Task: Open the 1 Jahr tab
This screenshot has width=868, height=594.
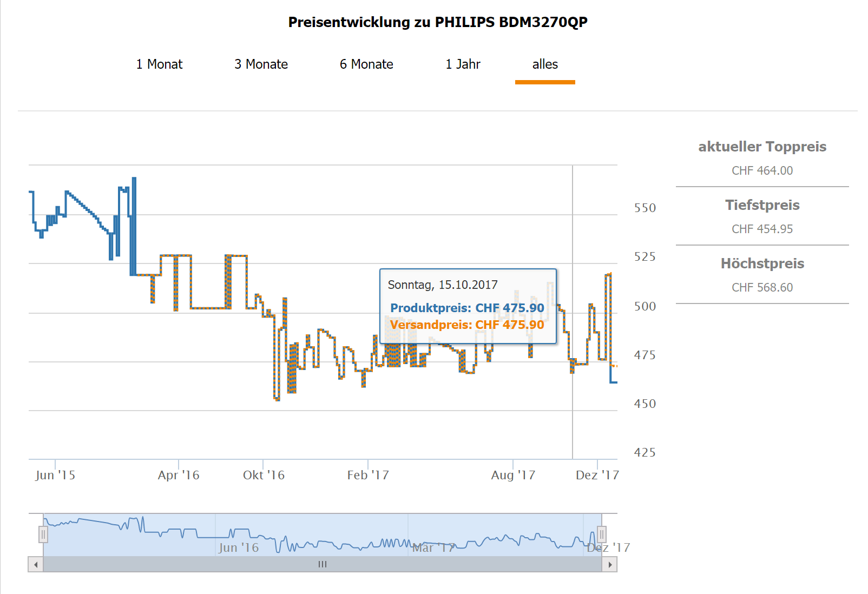Action: click(x=463, y=64)
